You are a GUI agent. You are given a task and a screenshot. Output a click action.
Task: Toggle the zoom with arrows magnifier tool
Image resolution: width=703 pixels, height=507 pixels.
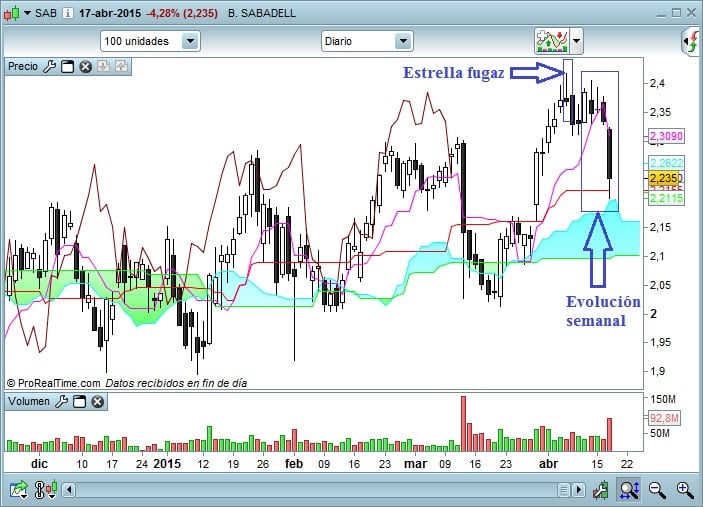(629, 490)
